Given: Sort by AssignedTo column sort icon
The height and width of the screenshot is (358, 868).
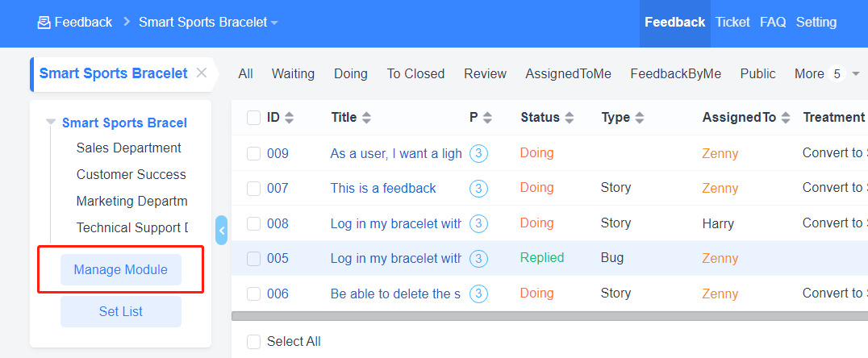Looking at the screenshot, I should [x=786, y=118].
